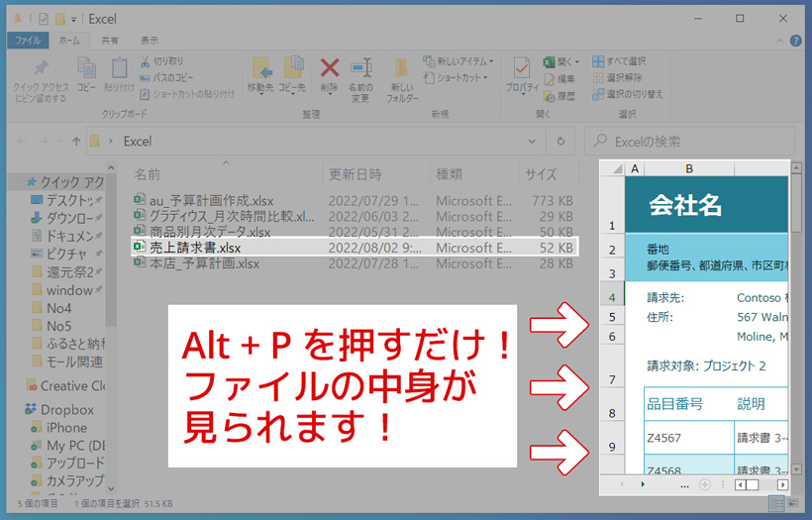
Task: Sort by Date modified (更新日時) column
Action: click(355, 174)
